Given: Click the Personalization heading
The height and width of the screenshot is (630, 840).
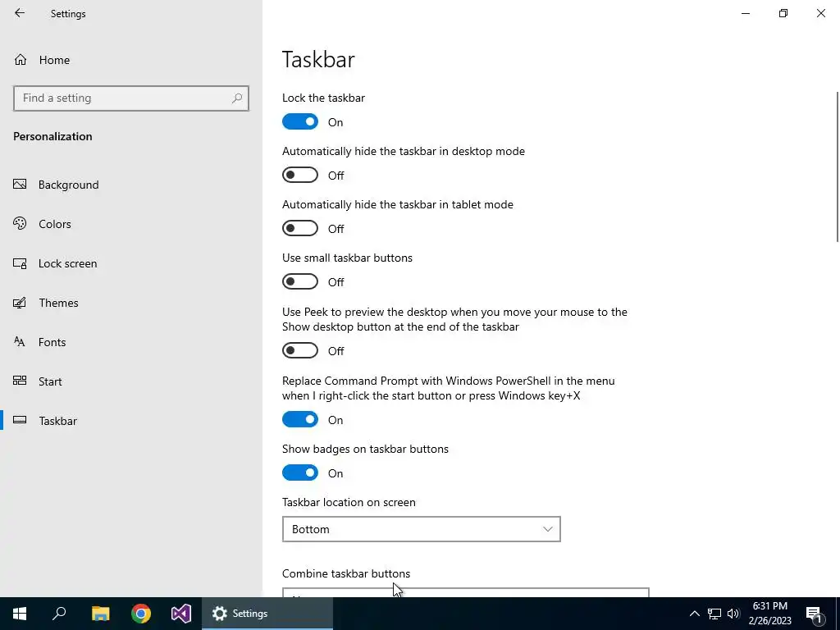Looking at the screenshot, I should pos(52,136).
